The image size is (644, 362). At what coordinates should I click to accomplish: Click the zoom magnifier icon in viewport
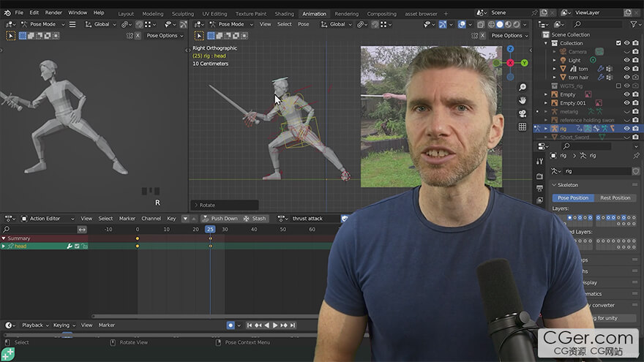[x=522, y=87]
